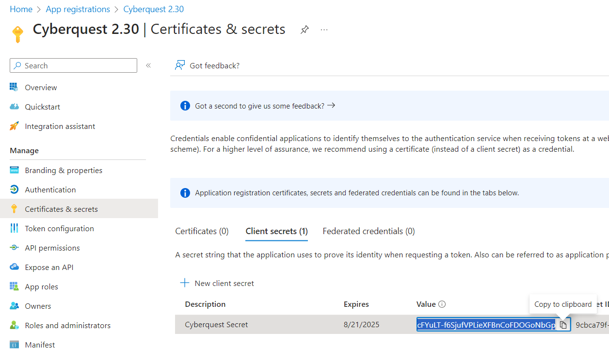Click the Expose an API cloud icon
The image size is (609, 364).
14,267
